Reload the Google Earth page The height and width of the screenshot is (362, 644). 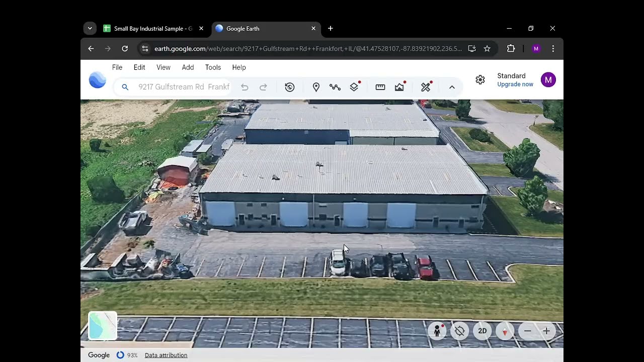click(x=125, y=49)
